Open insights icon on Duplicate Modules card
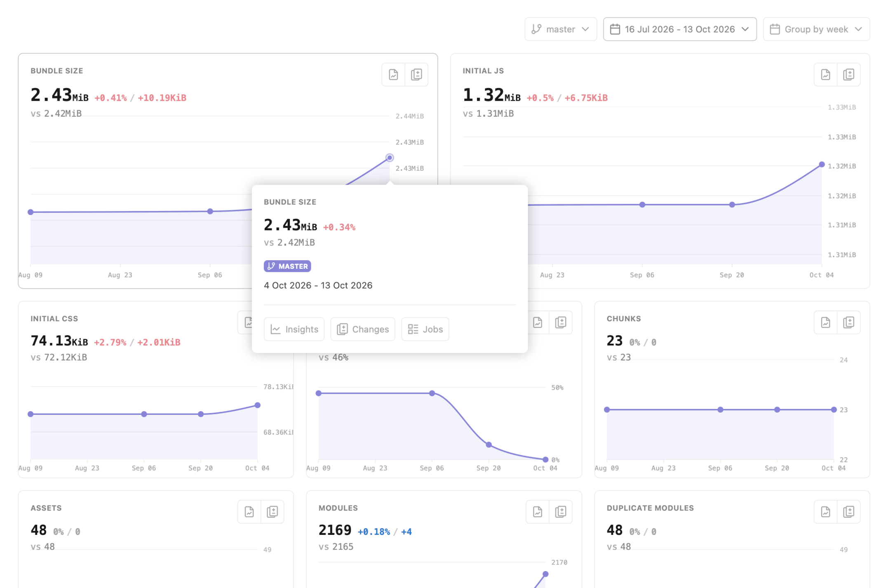Viewport: 883px width, 588px height. pos(825,512)
